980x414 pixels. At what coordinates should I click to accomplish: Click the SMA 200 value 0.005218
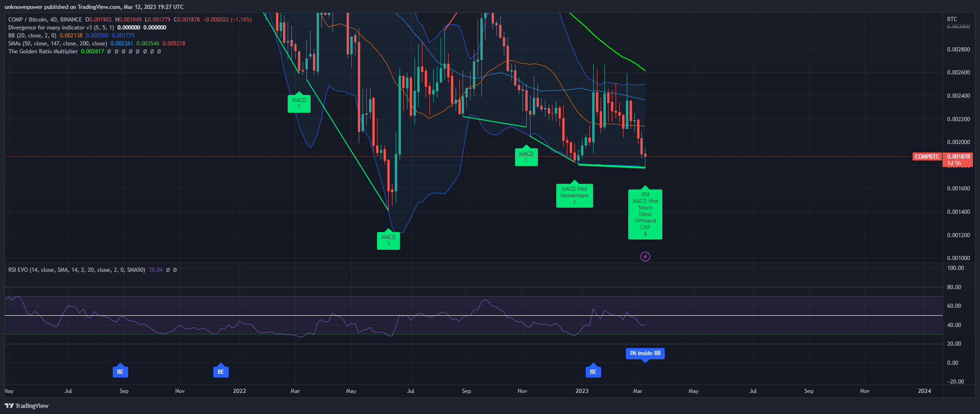pos(174,44)
